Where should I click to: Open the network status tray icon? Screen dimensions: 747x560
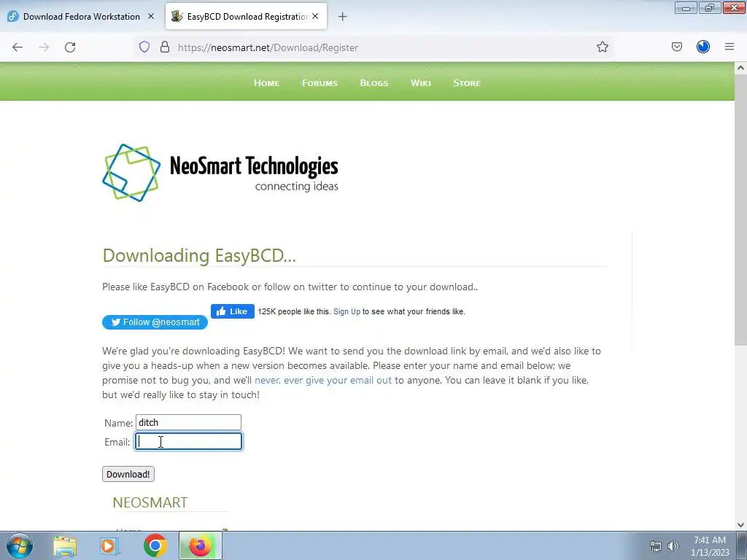click(x=656, y=546)
